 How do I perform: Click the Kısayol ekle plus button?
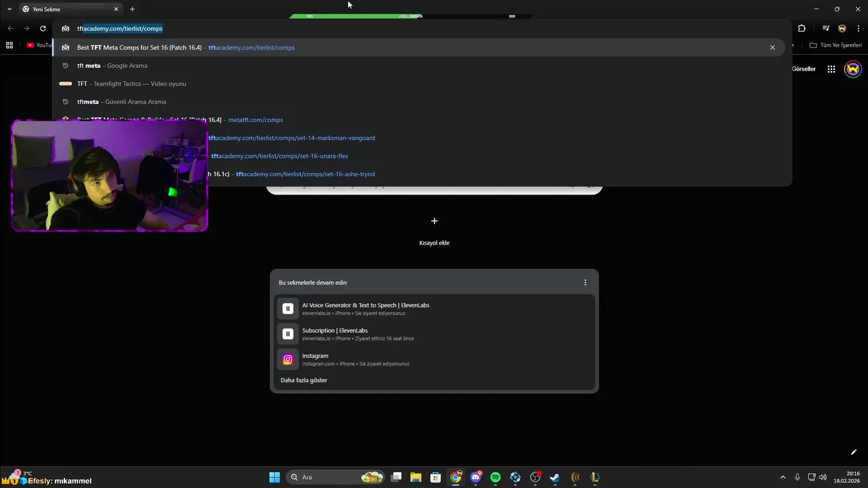click(x=434, y=221)
